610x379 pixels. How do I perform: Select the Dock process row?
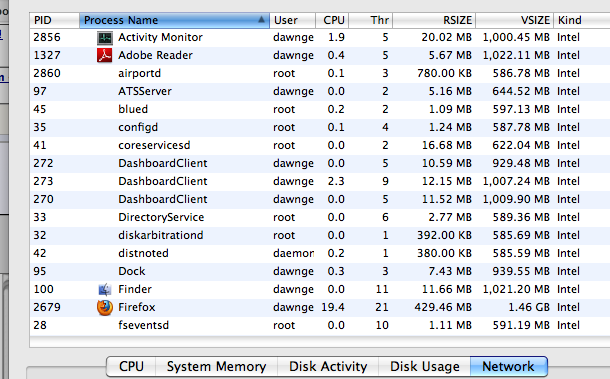(320, 271)
